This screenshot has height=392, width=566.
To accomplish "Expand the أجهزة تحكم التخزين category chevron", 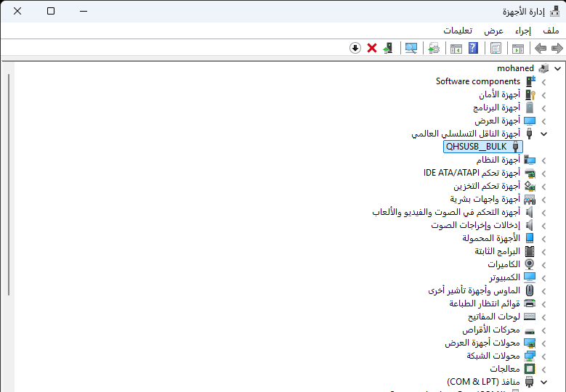I will [x=543, y=187].
